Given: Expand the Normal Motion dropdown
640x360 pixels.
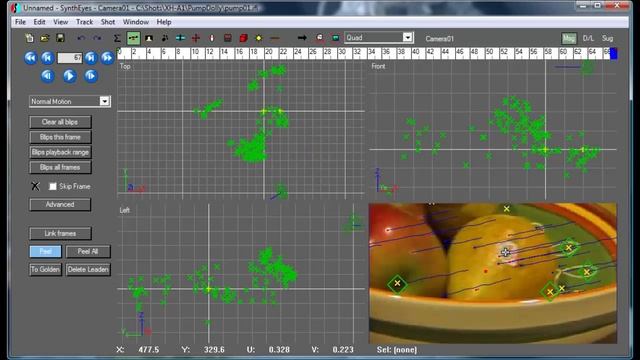Looking at the screenshot, I should pyautogui.click(x=104, y=101).
